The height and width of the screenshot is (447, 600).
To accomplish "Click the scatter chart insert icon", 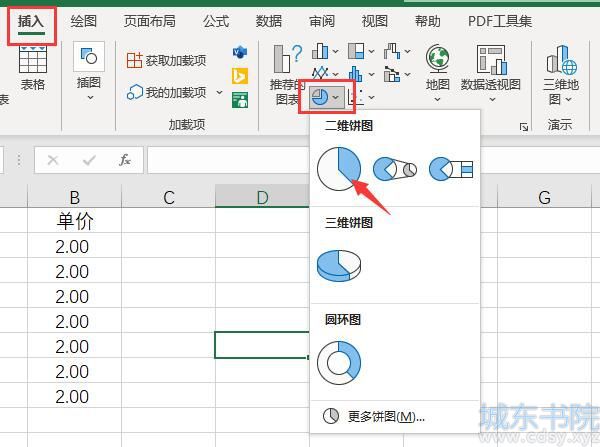I will click(355, 97).
